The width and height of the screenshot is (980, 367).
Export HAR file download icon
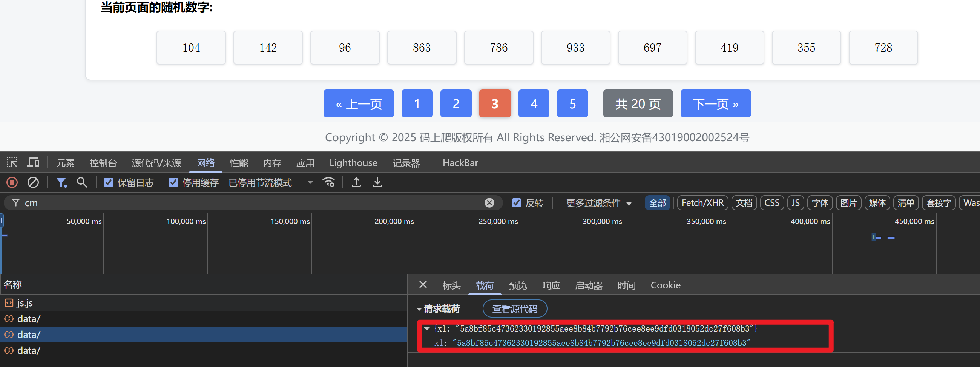pos(377,182)
